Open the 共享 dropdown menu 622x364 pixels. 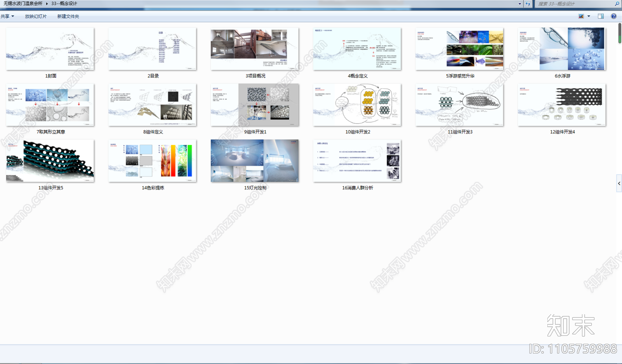[x=7, y=16]
